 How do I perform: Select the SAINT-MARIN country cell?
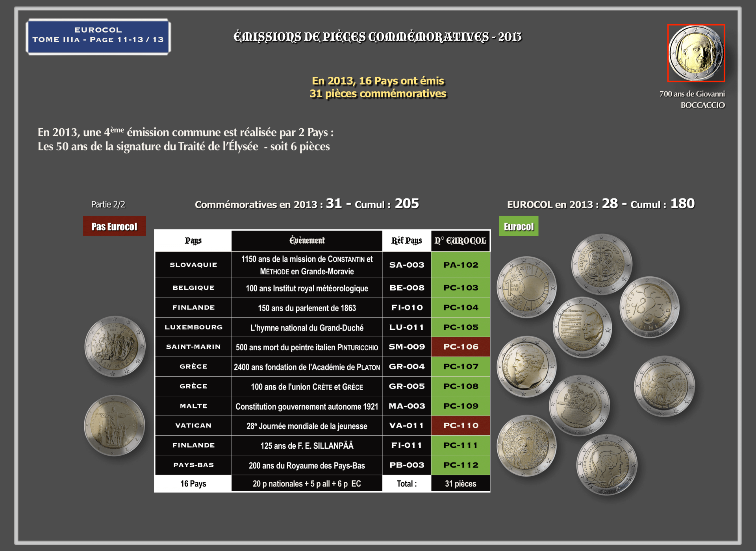[193, 347]
